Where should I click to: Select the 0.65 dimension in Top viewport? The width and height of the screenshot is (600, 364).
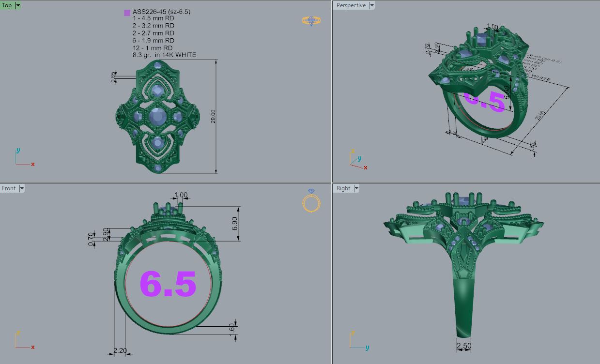pyautogui.click(x=113, y=77)
